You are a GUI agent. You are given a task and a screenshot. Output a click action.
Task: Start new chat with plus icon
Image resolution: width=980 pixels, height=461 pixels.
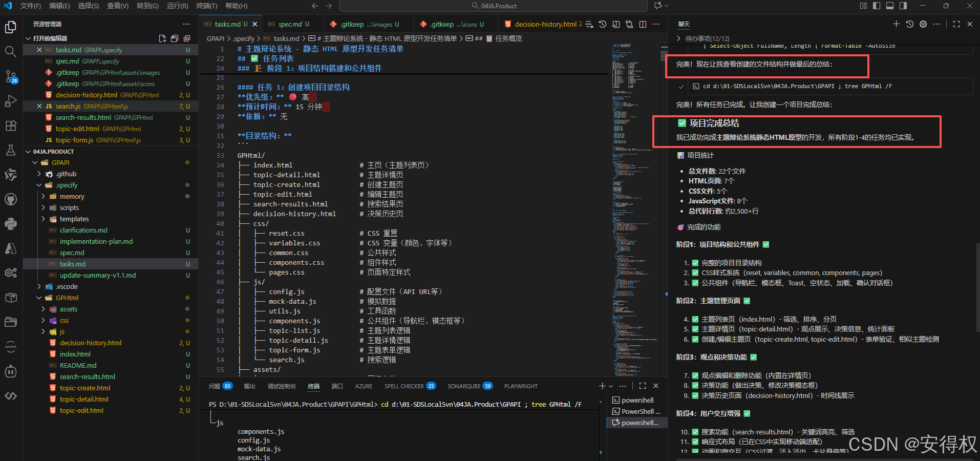coord(896,24)
